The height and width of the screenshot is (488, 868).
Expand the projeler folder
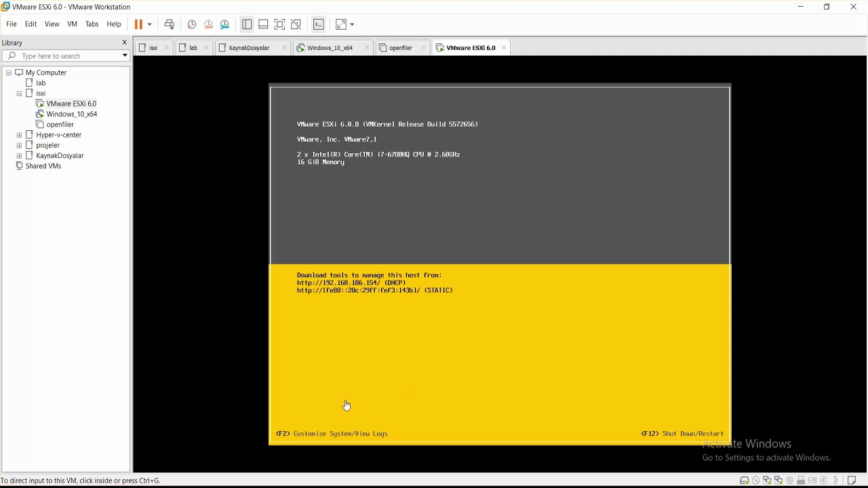click(x=19, y=146)
